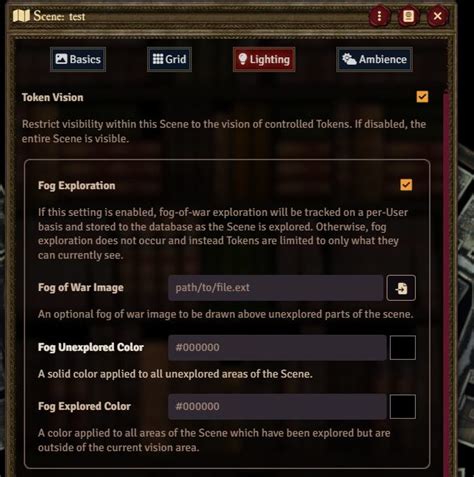Click the lightbulb icon on Lighting tab

[243, 59]
